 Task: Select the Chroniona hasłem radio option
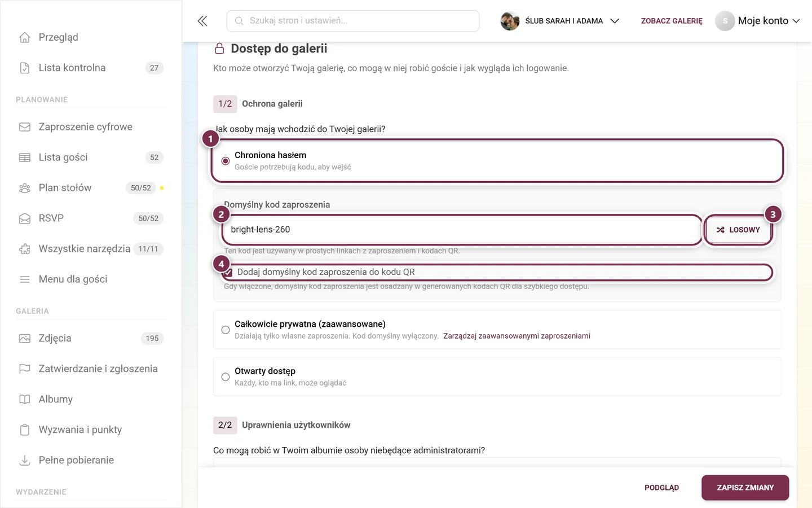pos(226,161)
